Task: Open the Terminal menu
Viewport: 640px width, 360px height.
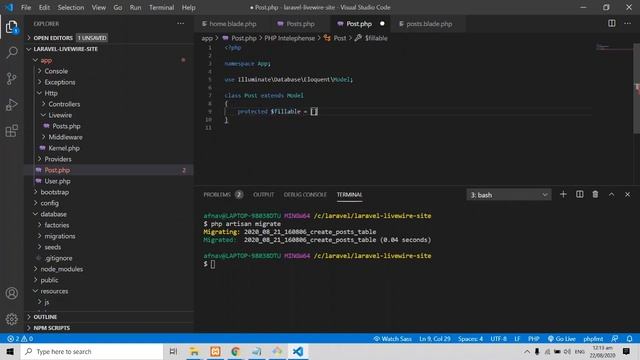Action: (161, 7)
